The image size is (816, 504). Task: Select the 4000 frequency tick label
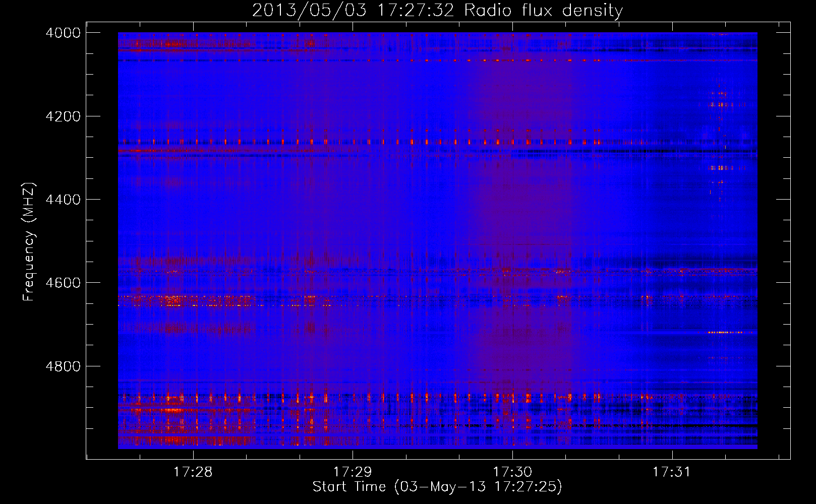coord(63,33)
